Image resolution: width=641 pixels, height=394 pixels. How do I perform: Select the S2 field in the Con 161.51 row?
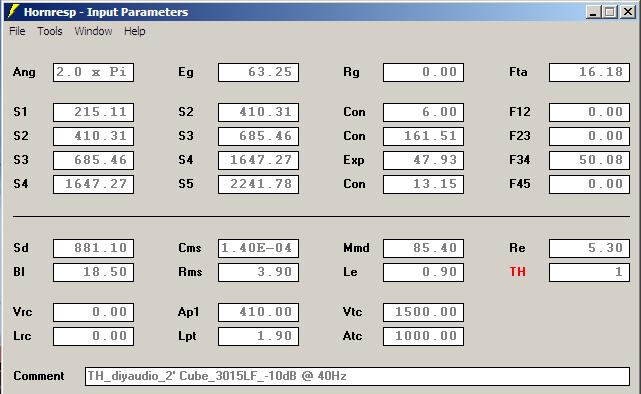coord(93,136)
